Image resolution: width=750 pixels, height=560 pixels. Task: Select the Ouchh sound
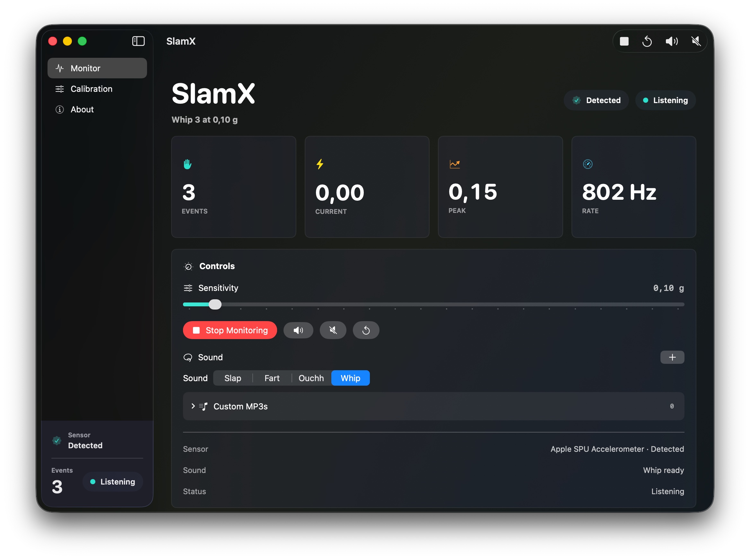pyautogui.click(x=311, y=378)
